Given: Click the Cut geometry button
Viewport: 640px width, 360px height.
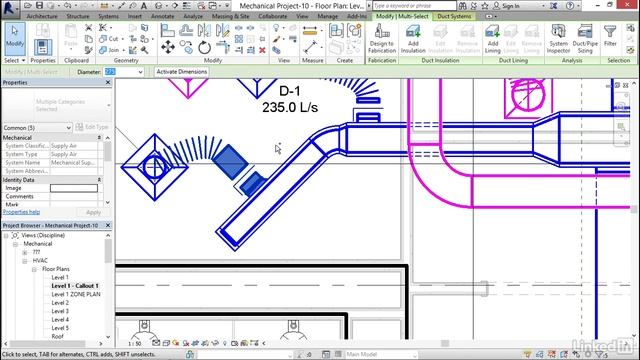Looking at the screenshot, I should click(109, 39).
